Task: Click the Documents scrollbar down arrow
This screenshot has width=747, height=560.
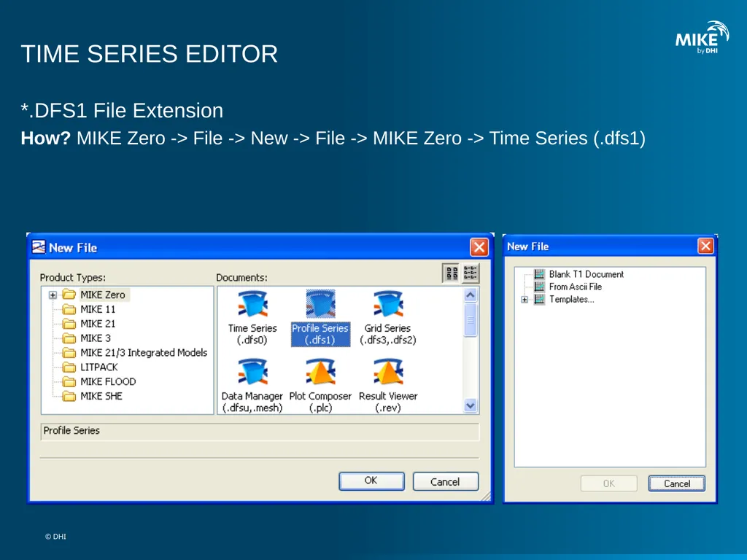Action: (471, 405)
